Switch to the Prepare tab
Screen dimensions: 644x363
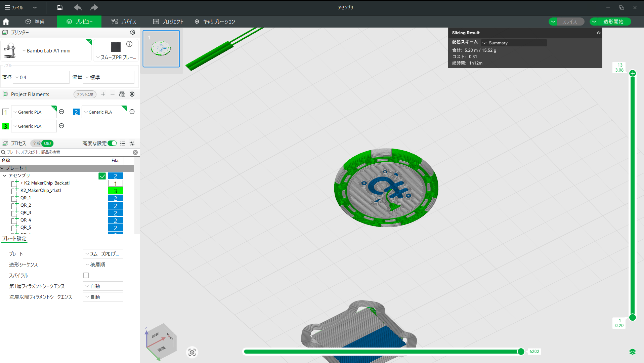tap(35, 22)
